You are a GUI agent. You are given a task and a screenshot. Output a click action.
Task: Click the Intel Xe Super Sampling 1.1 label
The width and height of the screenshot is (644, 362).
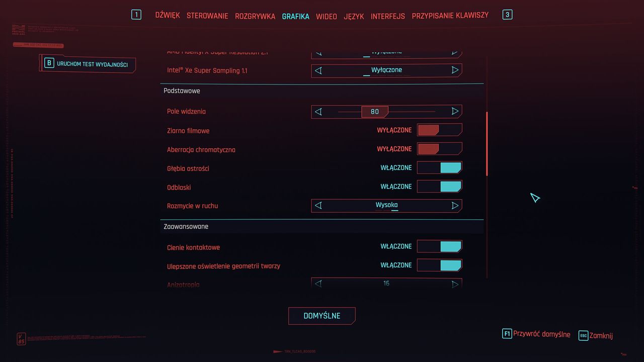tap(207, 70)
